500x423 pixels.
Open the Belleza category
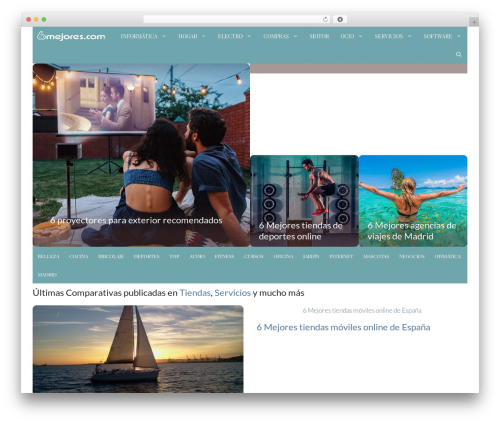[48, 256]
